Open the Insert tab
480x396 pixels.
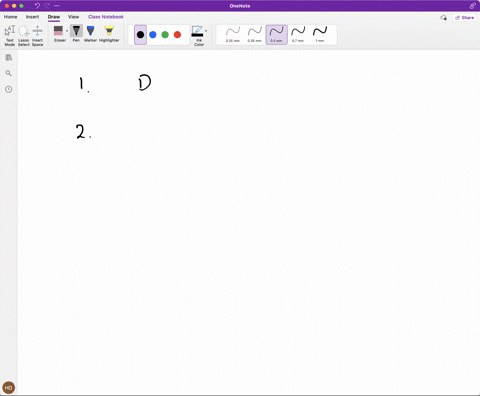click(x=32, y=17)
